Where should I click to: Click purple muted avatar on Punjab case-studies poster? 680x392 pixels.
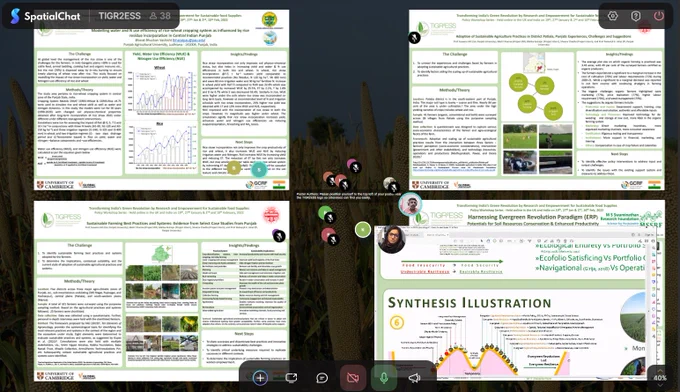click(x=278, y=235)
